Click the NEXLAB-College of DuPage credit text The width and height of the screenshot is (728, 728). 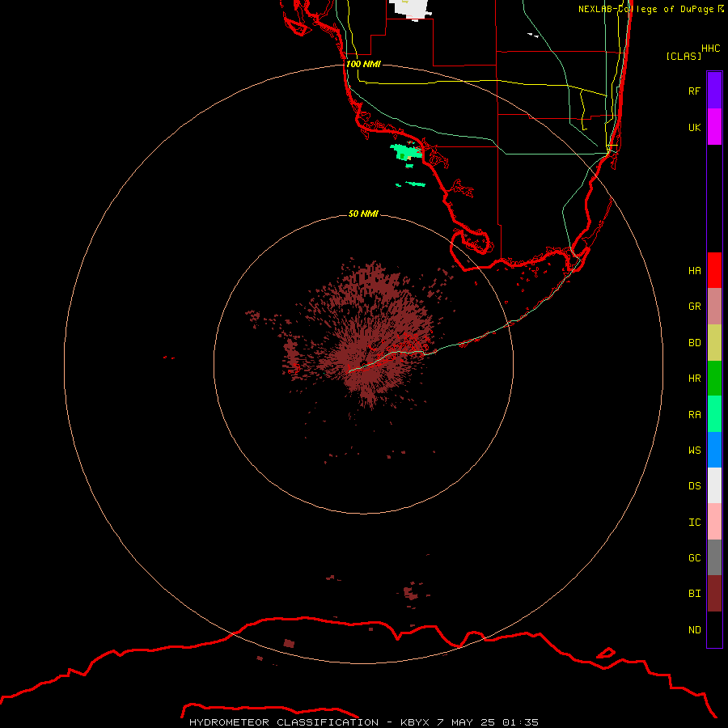[651, 9]
